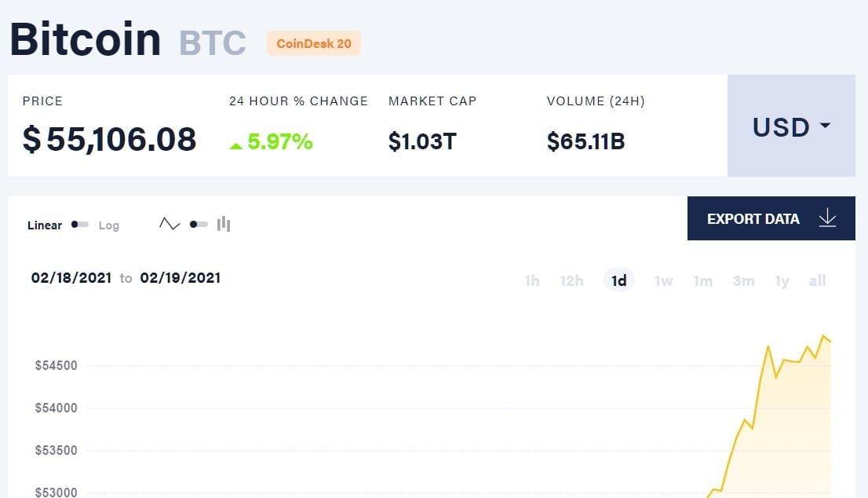
Task: Open the CoinDesk 20 badge
Action: click(314, 43)
